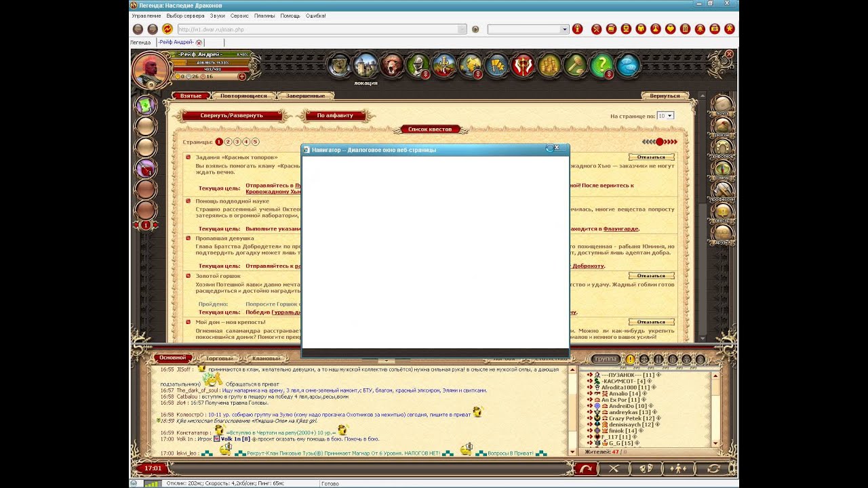The width and height of the screenshot is (868, 488).
Task: Select quest page 1 radio button
Action: (x=219, y=142)
